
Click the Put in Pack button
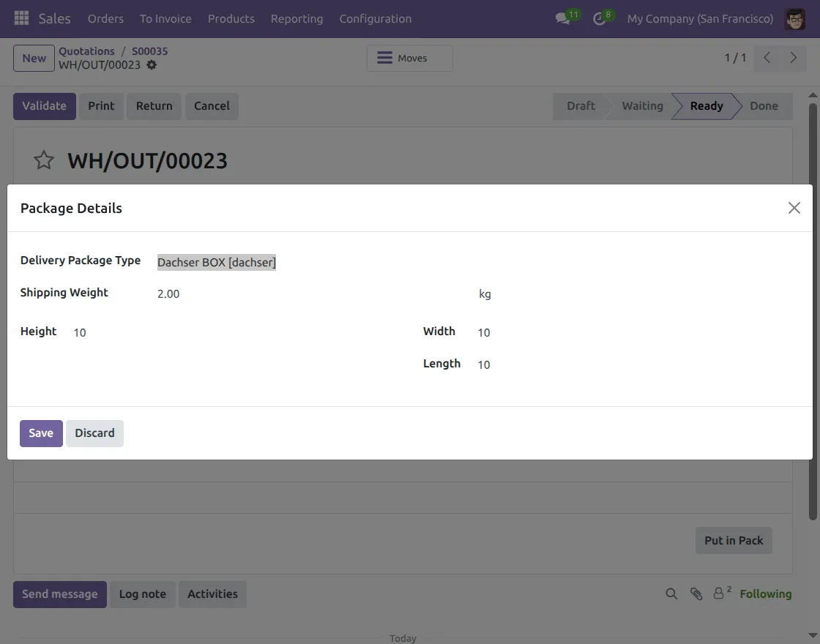(734, 541)
